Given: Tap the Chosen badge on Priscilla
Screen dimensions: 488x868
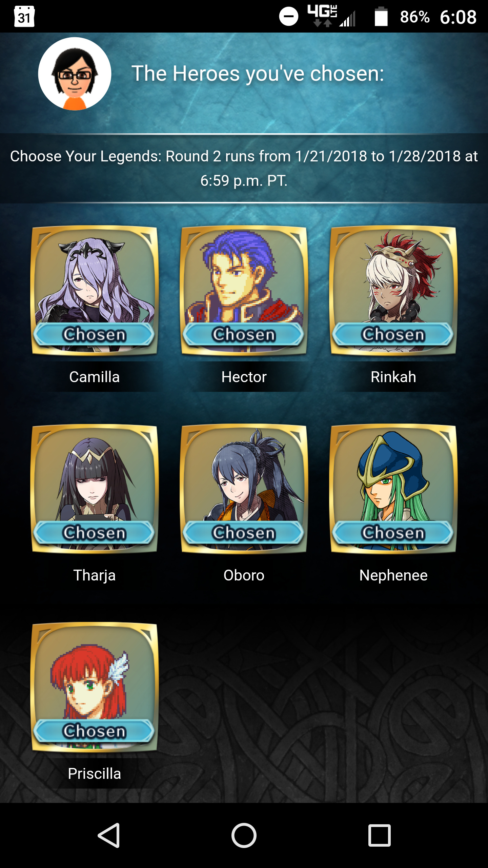Looking at the screenshot, I should point(95,731).
